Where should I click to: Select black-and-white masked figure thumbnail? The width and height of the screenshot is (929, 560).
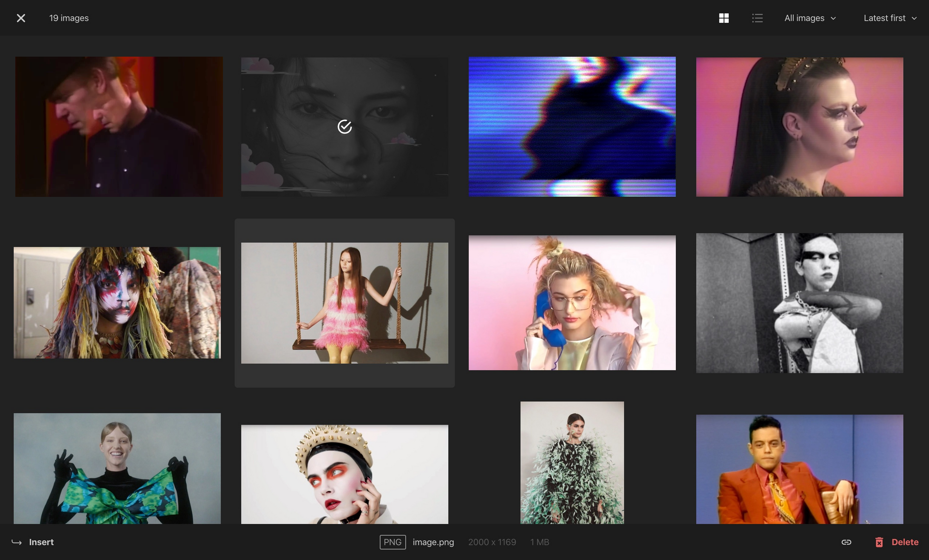[x=799, y=303]
